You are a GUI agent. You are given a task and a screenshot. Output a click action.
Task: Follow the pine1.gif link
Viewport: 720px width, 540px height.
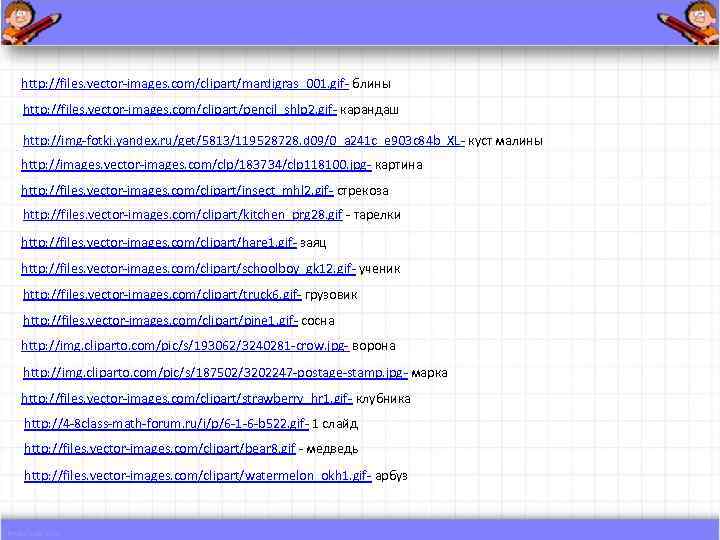160,320
